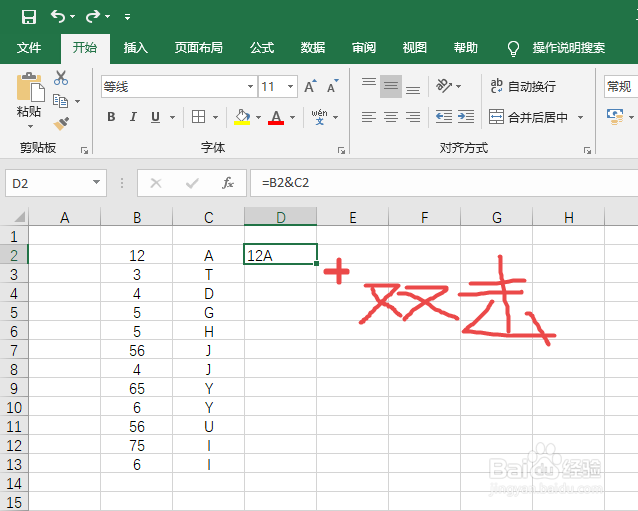Select cell D2 containing 12A
Screen dimensions: 638x511
coord(280,255)
